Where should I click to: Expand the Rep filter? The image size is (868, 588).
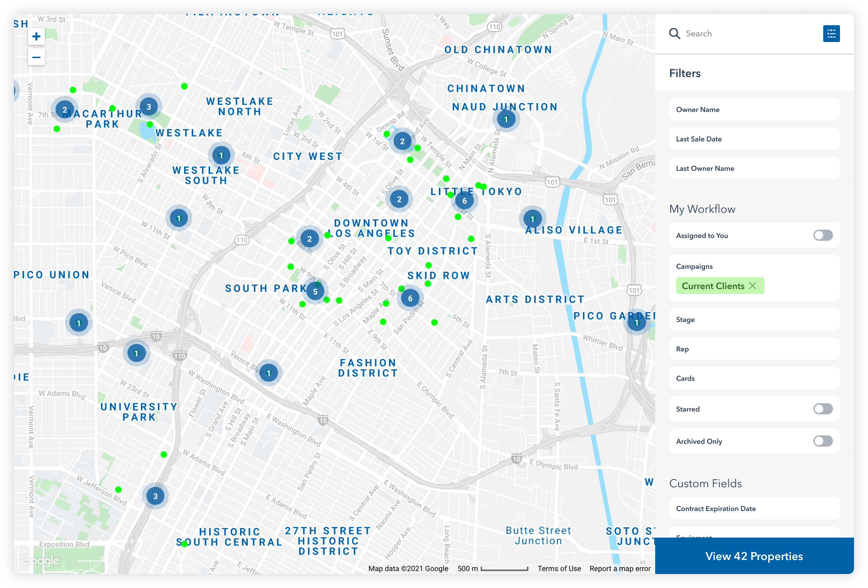coord(754,349)
